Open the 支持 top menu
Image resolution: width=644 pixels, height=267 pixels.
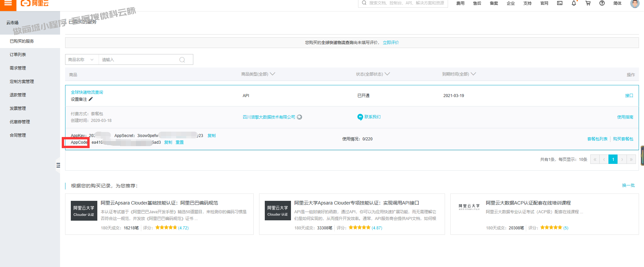[x=527, y=3]
